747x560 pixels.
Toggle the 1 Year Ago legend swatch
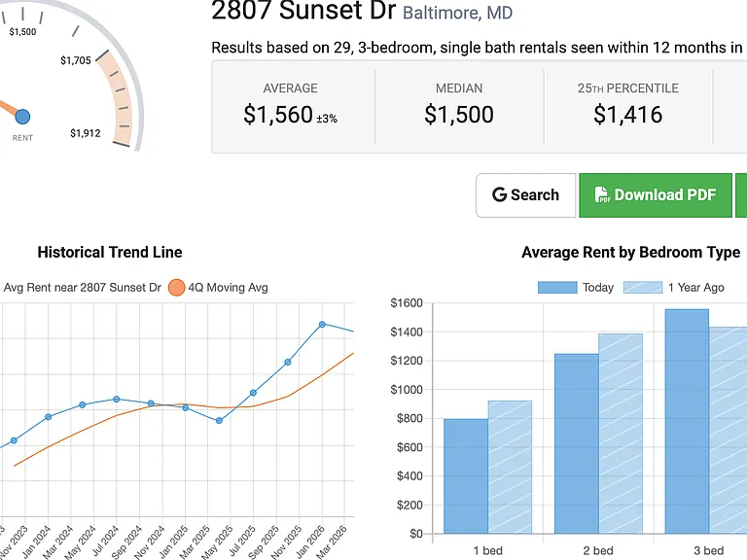coord(643,288)
